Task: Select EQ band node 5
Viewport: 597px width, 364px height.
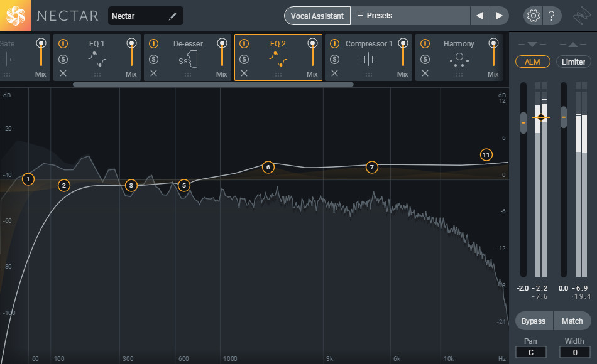Action: point(184,186)
